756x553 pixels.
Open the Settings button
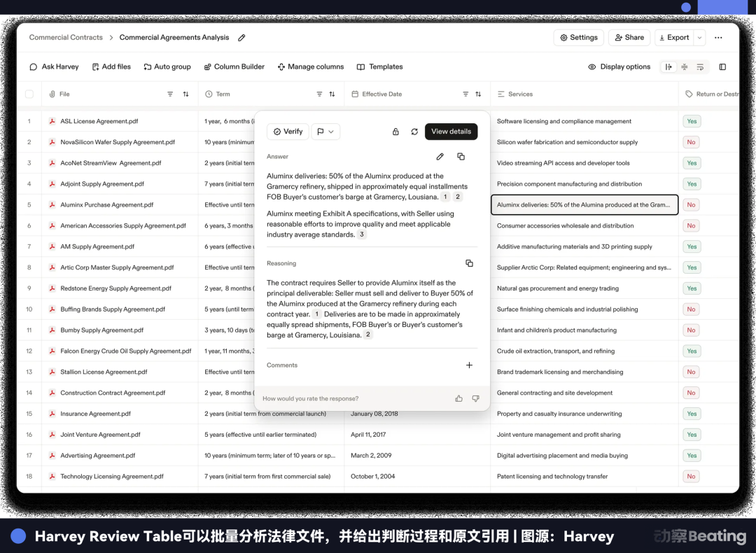[579, 38]
